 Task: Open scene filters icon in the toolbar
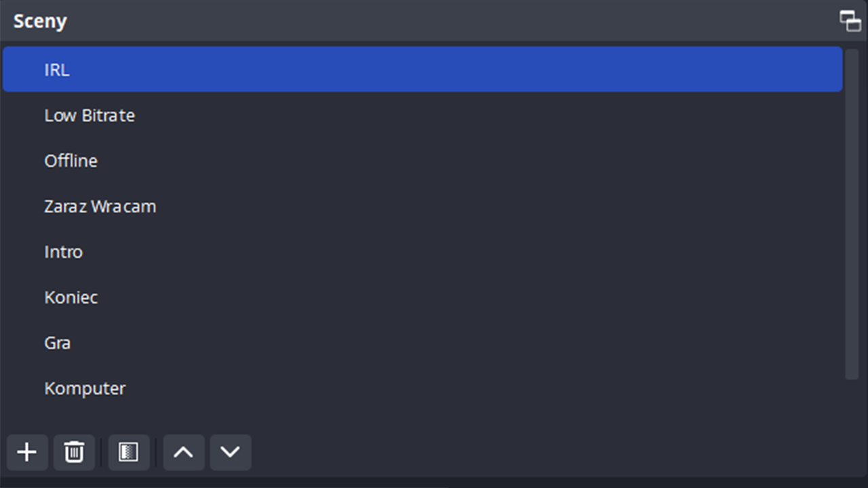(129, 452)
